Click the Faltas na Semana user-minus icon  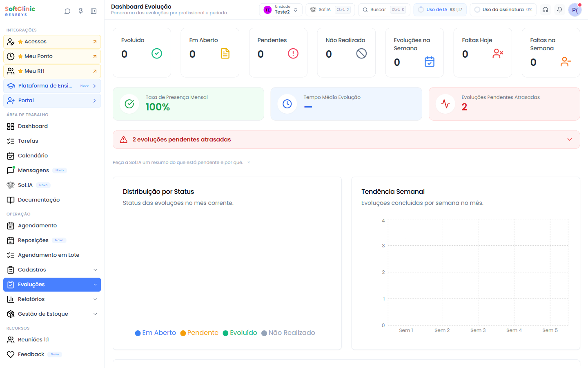pyautogui.click(x=566, y=62)
